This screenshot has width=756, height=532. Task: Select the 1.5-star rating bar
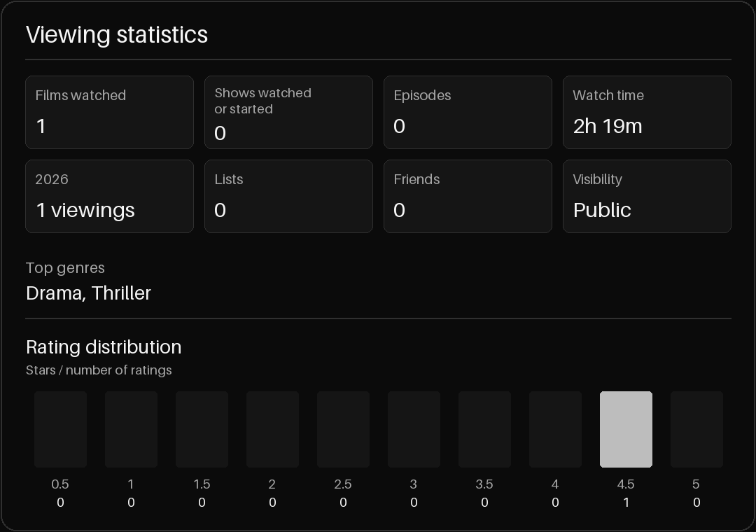202,429
